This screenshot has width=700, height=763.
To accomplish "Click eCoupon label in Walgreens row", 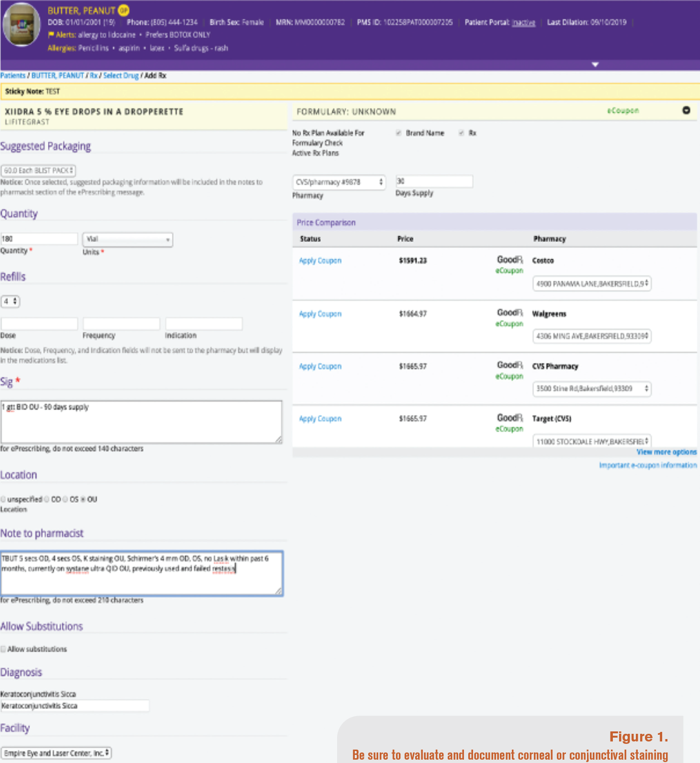I will coord(509,324).
